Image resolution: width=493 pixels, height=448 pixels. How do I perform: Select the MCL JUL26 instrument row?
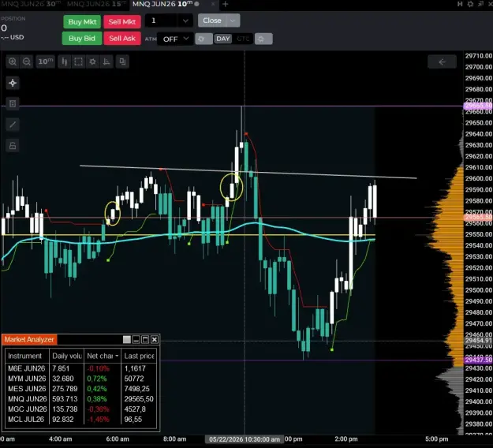(80, 420)
